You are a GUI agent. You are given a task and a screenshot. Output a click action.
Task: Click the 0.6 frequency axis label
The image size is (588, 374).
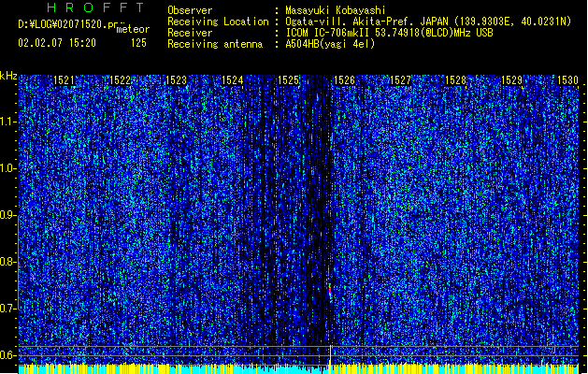pyautogui.click(x=7, y=355)
